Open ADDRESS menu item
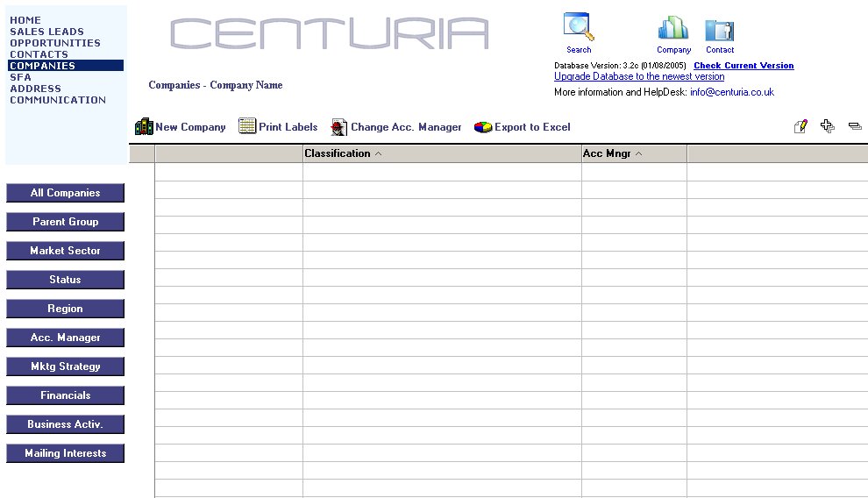The image size is (868, 498). 35,89
